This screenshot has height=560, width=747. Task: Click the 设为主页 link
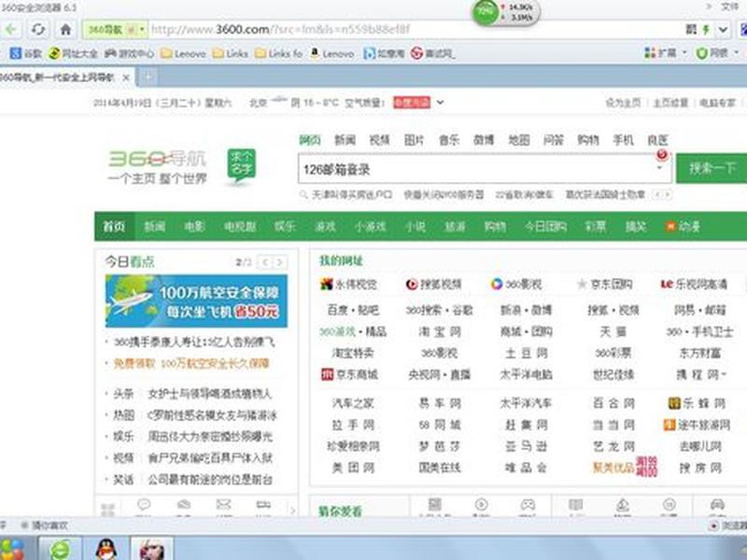click(623, 103)
